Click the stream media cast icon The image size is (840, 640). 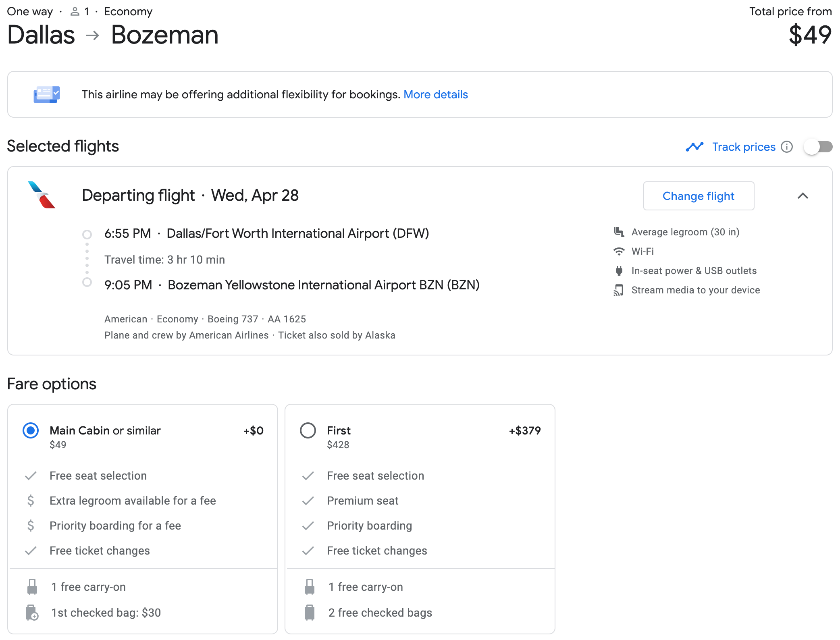point(619,290)
